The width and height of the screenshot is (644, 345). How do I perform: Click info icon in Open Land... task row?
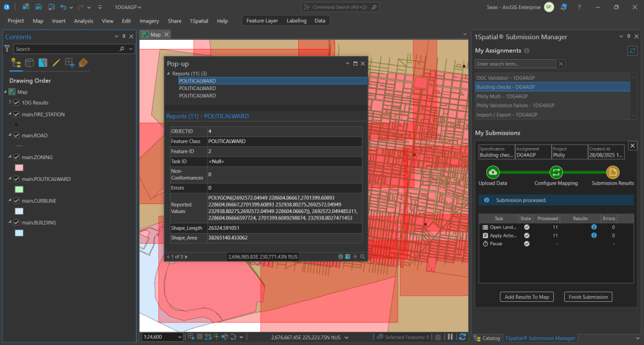tap(594, 227)
